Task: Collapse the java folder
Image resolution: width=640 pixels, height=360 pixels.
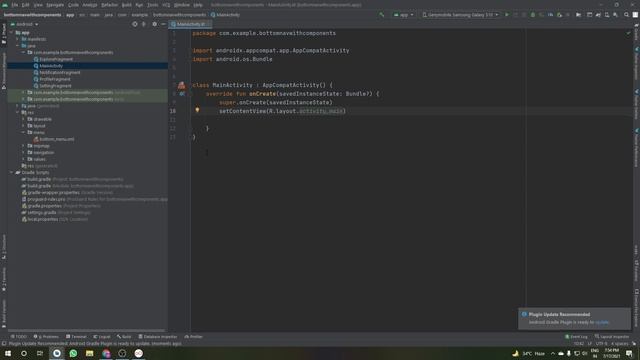Action: pyautogui.click(x=18, y=46)
